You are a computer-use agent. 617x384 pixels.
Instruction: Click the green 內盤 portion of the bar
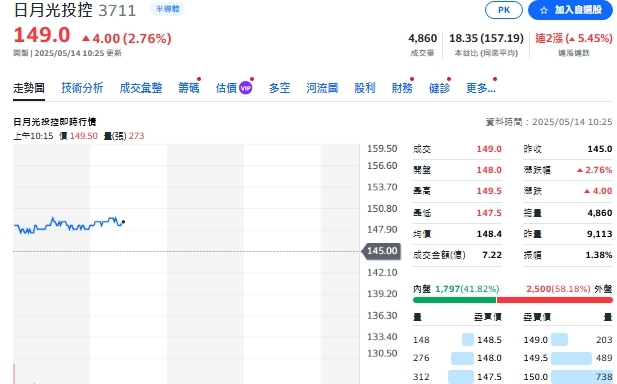click(454, 300)
